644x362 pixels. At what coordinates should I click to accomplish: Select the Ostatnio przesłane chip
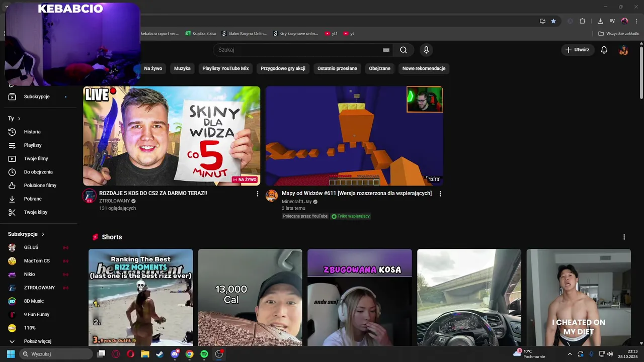click(337, 68)
